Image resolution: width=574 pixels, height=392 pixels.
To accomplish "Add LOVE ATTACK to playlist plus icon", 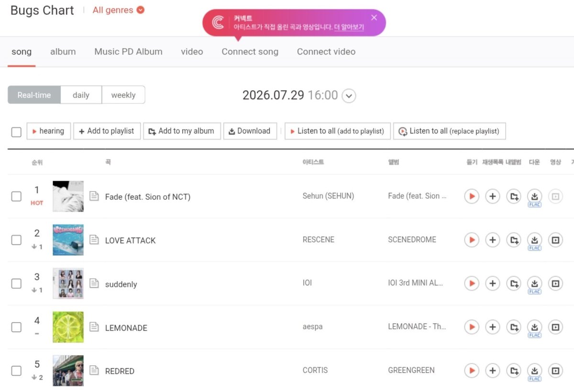I will 493,240.
